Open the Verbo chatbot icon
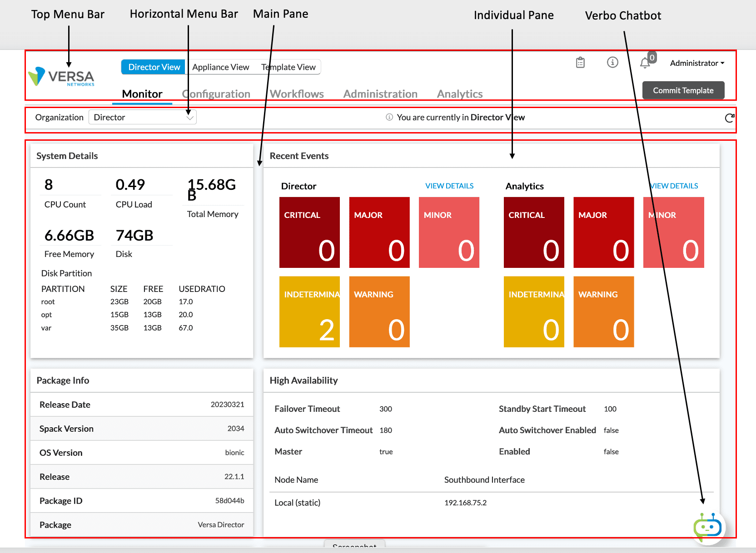Viewport: 756px width, 553px height. 707,528
